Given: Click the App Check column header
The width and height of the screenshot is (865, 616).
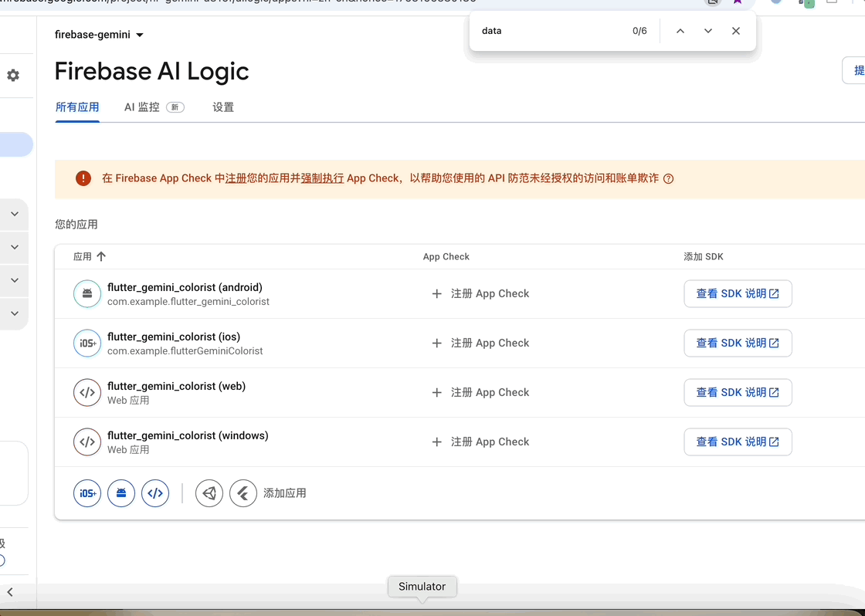Looking at the screenshot, I should click(x=446, y=256).
